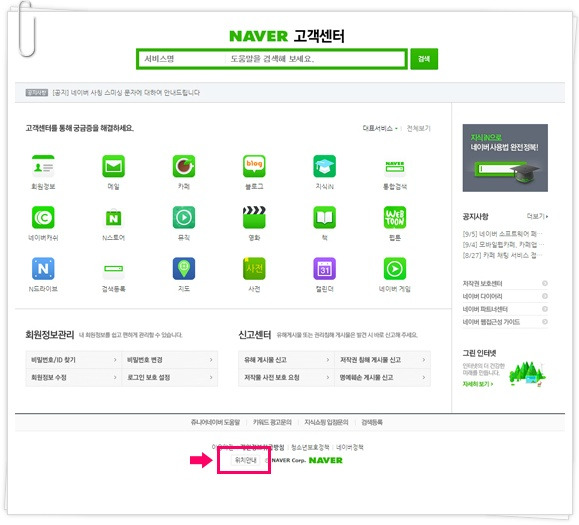Screen dimensions: 579x525
Task: Click the 네이버 파트너센터 link text
Action: pyautogui.click(x=485, y=309)
